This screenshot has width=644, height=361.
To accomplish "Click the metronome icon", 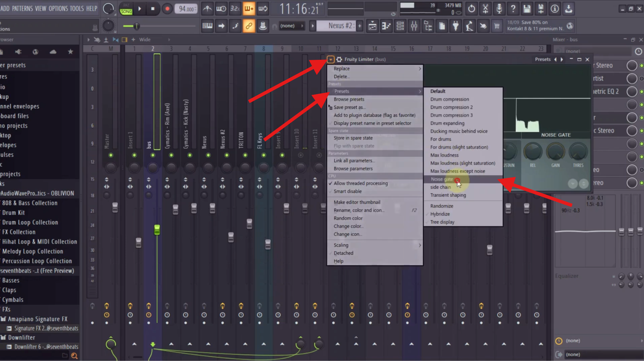I will point(207,9).
